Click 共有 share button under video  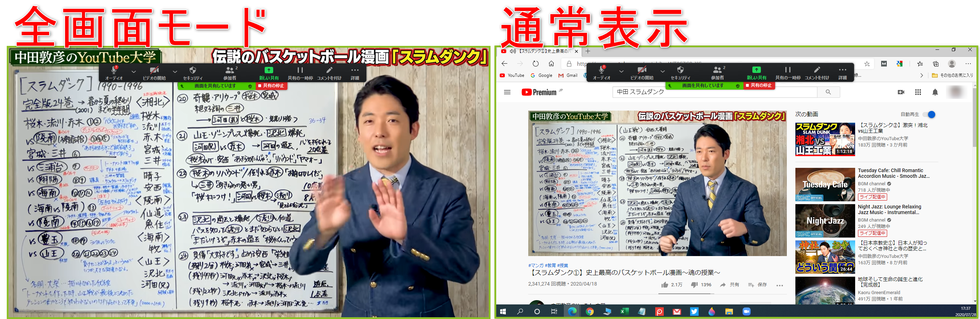[x=729, y=285]
